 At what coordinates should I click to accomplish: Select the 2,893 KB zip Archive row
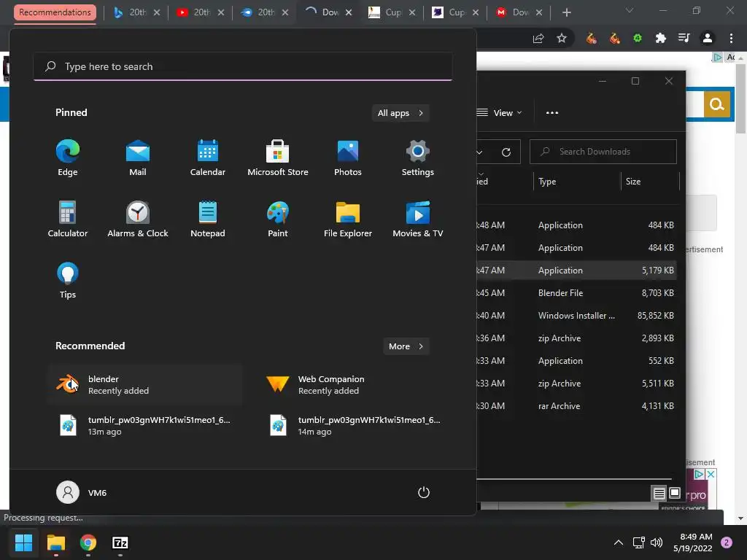point(576,338)
